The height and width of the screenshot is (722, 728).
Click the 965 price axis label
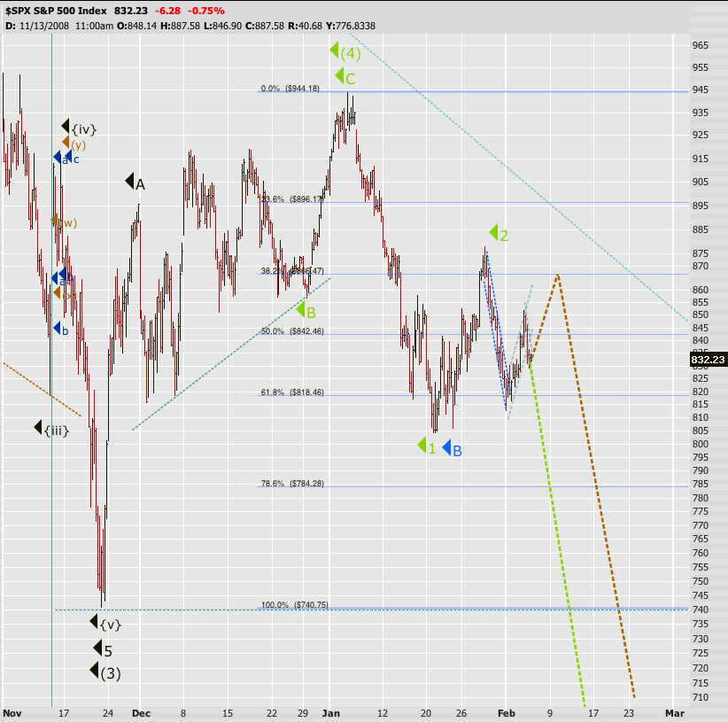click(701, 45)
